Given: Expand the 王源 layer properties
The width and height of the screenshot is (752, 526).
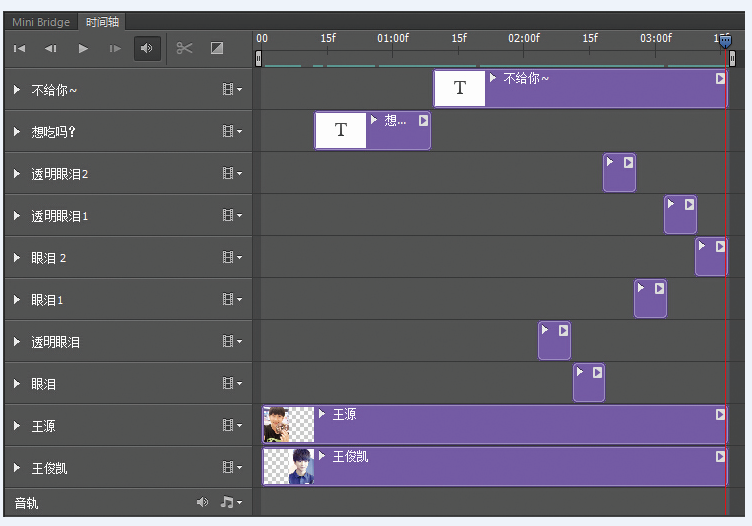Looking at the screenshot, I should [x=17, y=426].
